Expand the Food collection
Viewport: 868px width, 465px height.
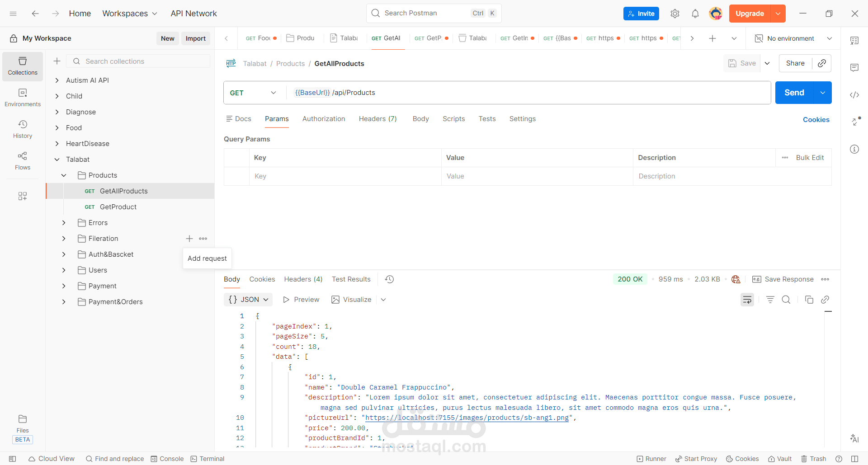(57, 128)
